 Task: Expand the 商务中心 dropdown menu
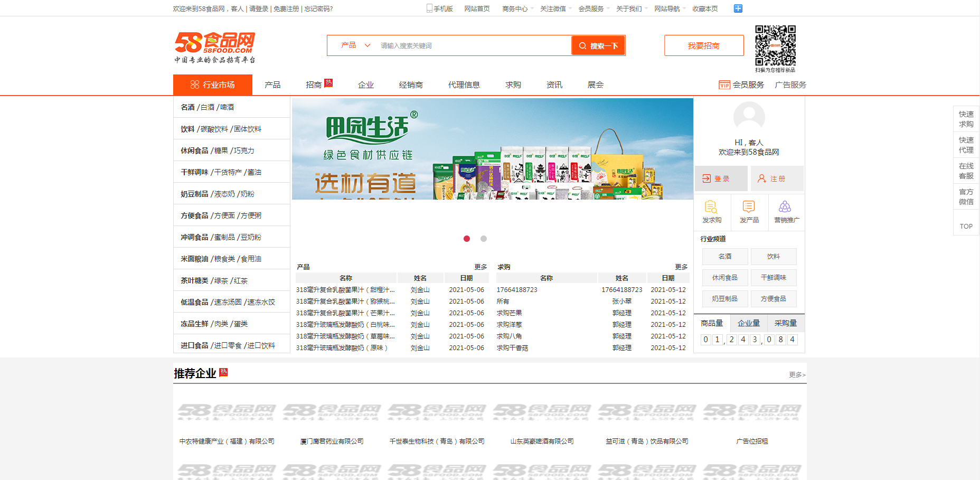pos(514,8)
